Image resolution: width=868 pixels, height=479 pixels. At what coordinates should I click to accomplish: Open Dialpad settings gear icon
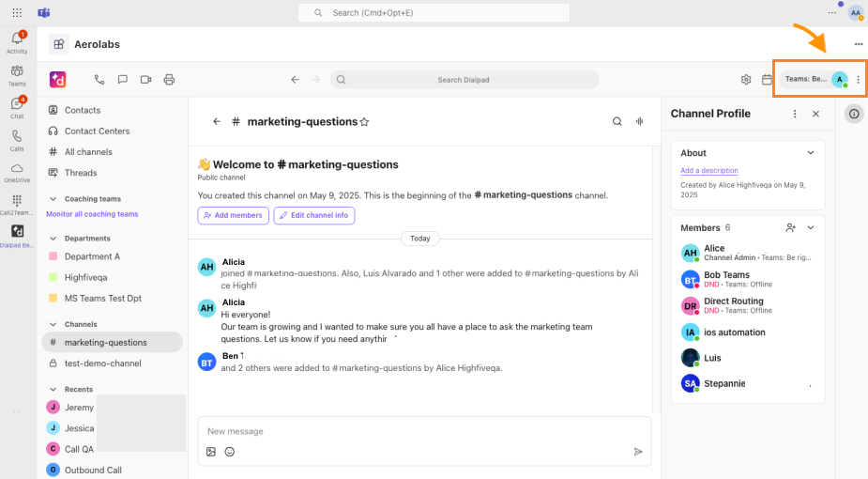746,80
